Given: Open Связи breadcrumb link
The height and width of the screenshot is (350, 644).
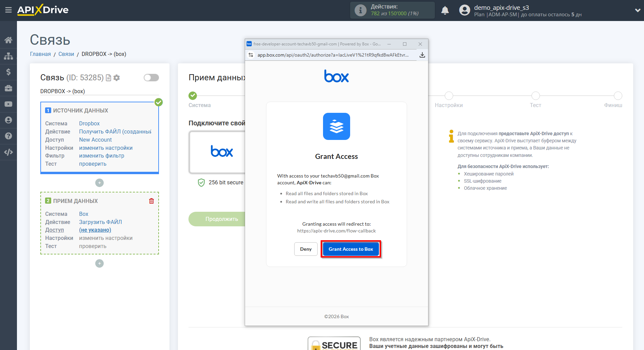Looking at the screenshot, I should click(66, 54).
